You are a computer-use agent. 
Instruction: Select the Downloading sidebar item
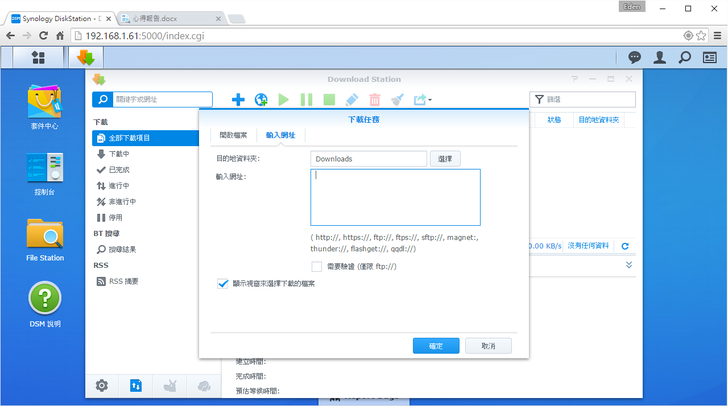pyautogui.click(x=146, y=154)
